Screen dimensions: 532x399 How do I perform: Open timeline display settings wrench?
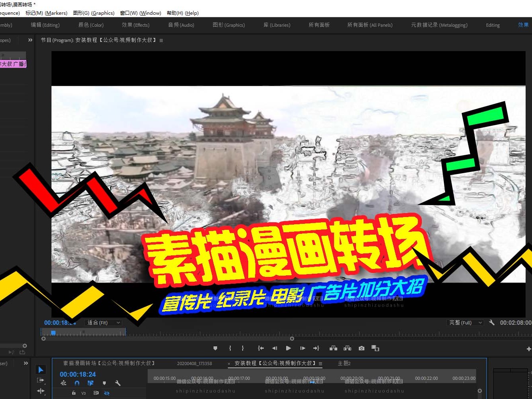[x=118, y=383]
